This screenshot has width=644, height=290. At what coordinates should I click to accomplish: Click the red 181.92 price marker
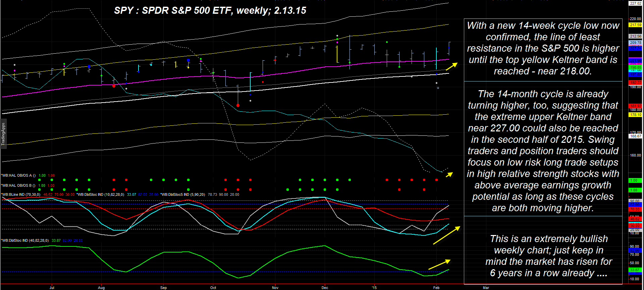635,106
